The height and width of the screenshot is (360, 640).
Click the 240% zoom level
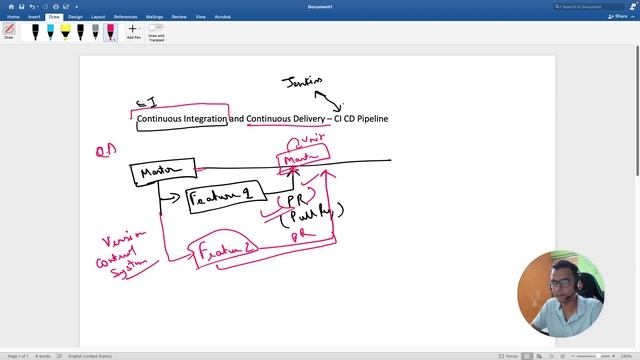coord(626,356)
